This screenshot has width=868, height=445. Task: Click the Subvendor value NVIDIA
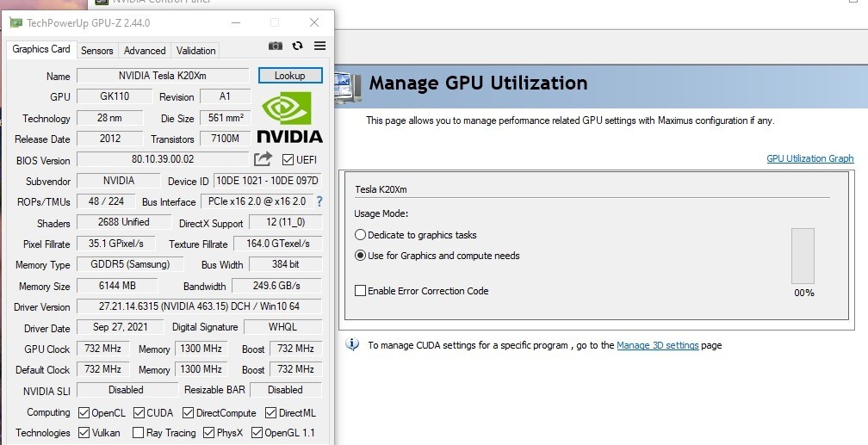click(x=119, y=181)
